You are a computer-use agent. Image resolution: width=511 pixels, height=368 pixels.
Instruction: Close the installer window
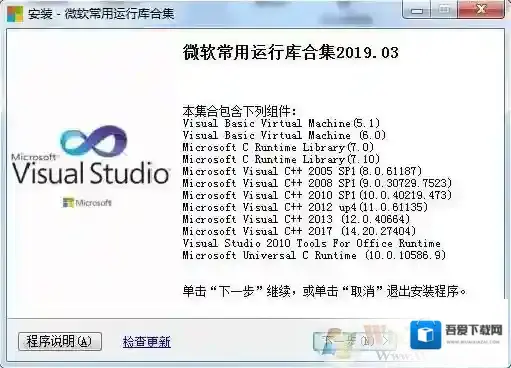click(481, 10)
